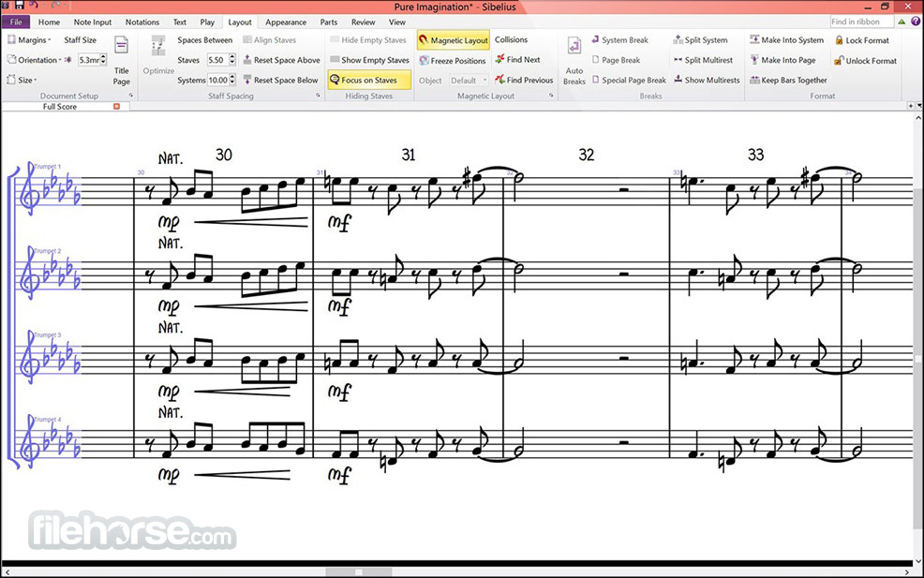Click the Staff Size value field
The width and height of the screenshot is (924, 578).
click(x=89, y=60)
